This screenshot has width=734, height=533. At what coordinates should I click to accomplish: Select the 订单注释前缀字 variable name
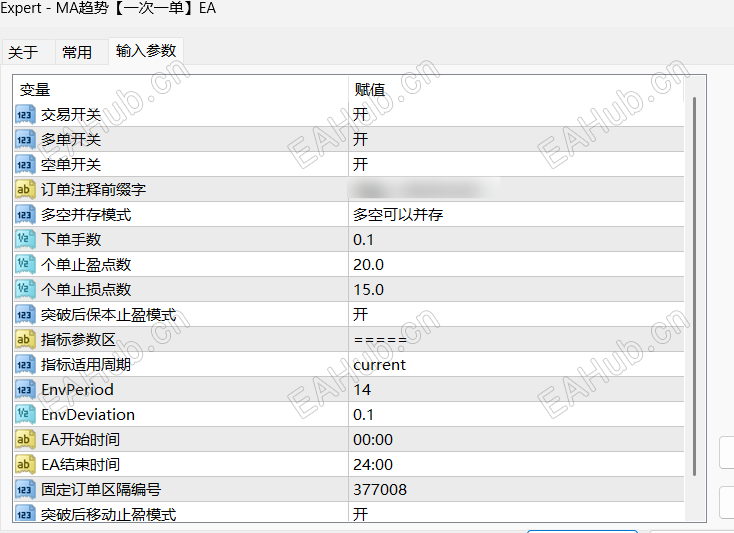point(93,190)
